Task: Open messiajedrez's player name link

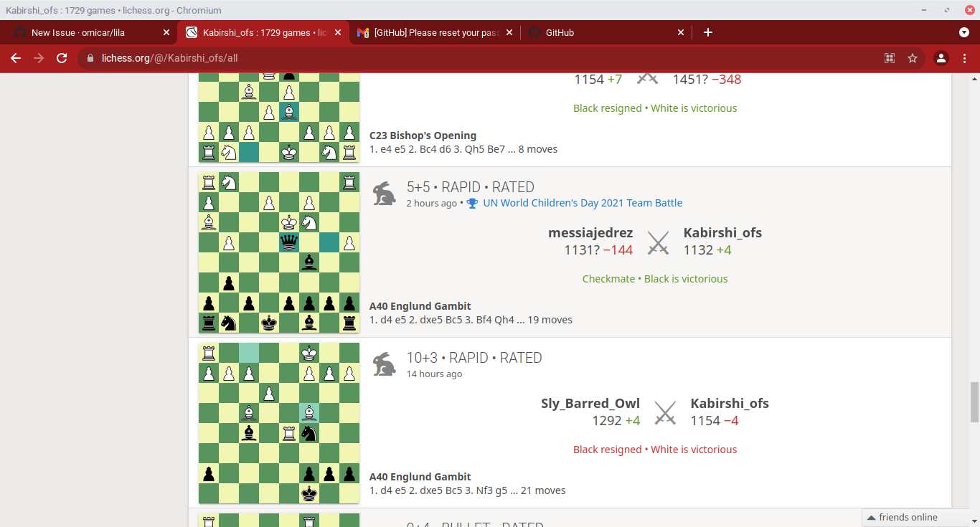Action: 590,232
